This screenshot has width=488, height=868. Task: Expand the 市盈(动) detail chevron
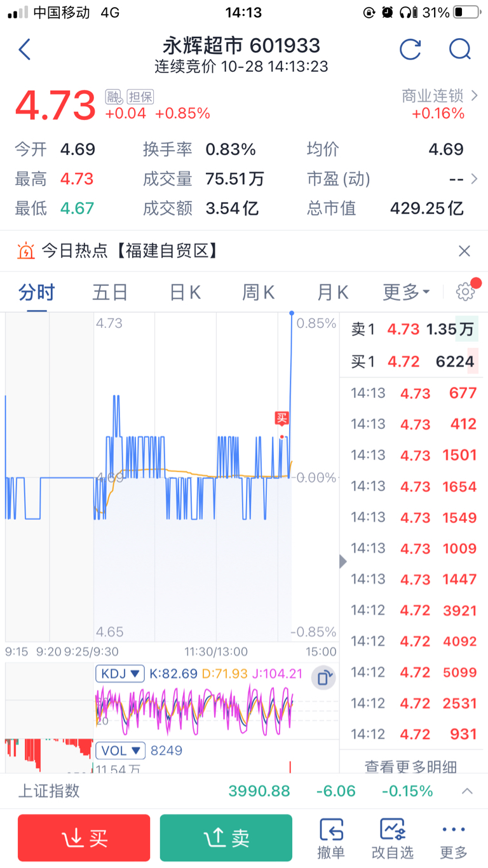[473, 179]
